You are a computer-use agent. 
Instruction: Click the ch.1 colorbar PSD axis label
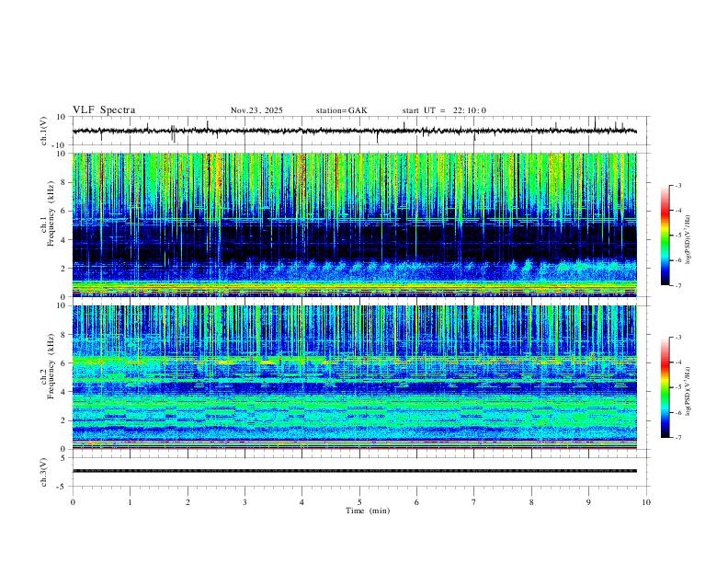point(688,240)
